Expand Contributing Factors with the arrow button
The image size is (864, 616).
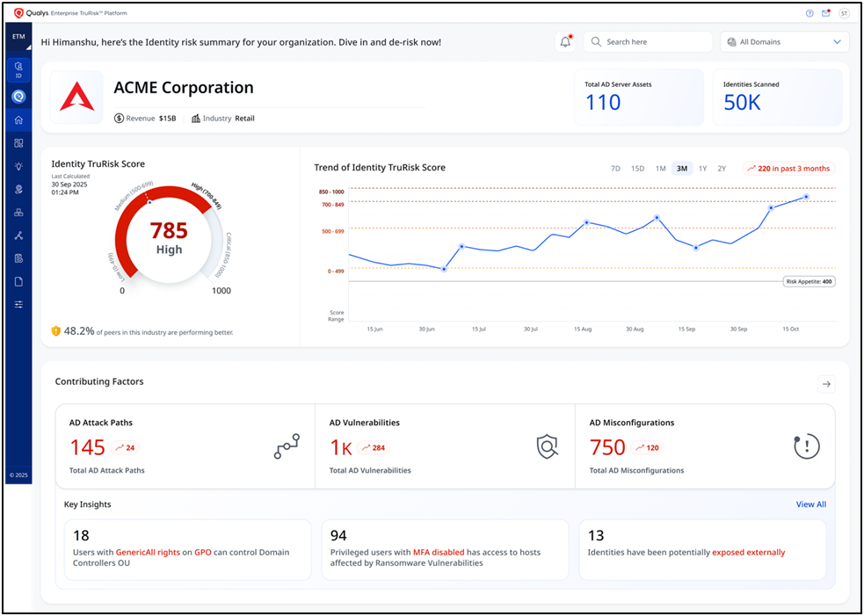[x=825, y=383]
